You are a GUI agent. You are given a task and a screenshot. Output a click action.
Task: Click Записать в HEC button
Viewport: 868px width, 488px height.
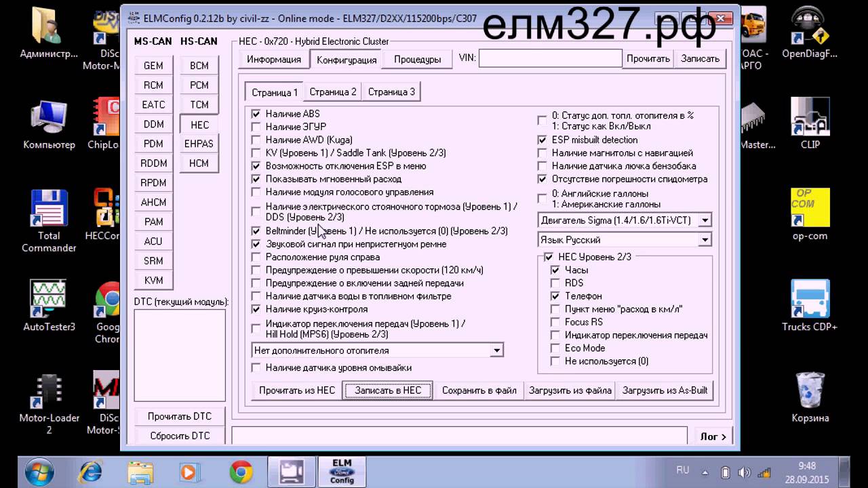388,390
